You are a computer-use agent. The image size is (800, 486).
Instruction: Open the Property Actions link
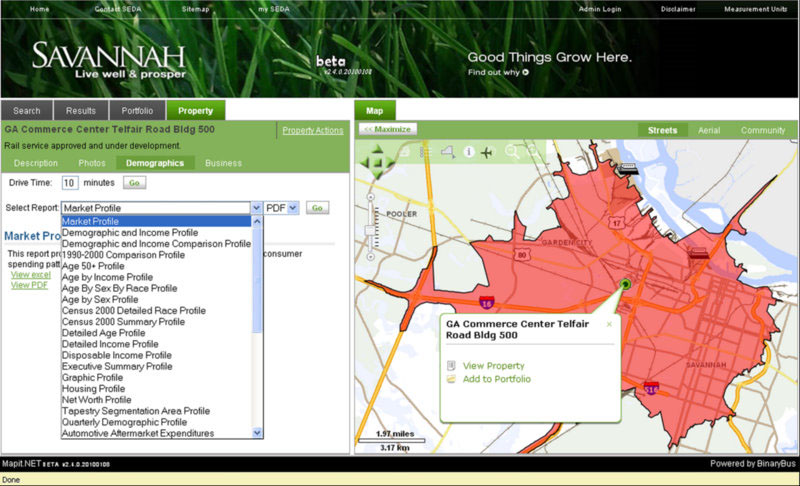313,131
